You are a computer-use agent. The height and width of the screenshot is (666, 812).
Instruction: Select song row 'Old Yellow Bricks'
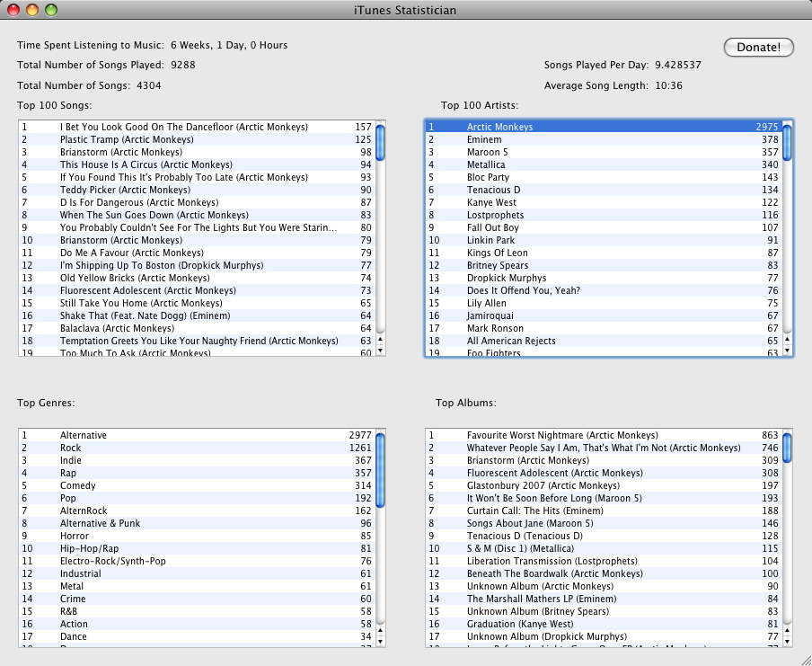click(x=197, y=278)
